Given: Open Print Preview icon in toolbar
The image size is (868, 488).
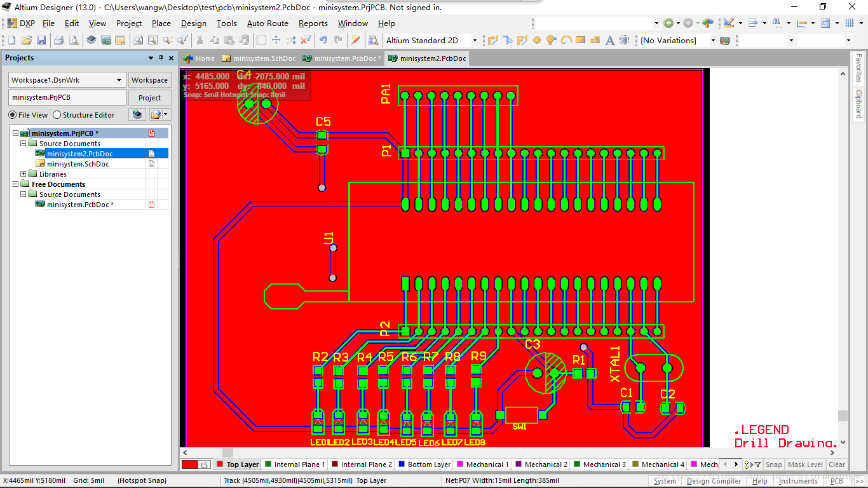Looking at the screenshot, I should [x=74, y=40].
